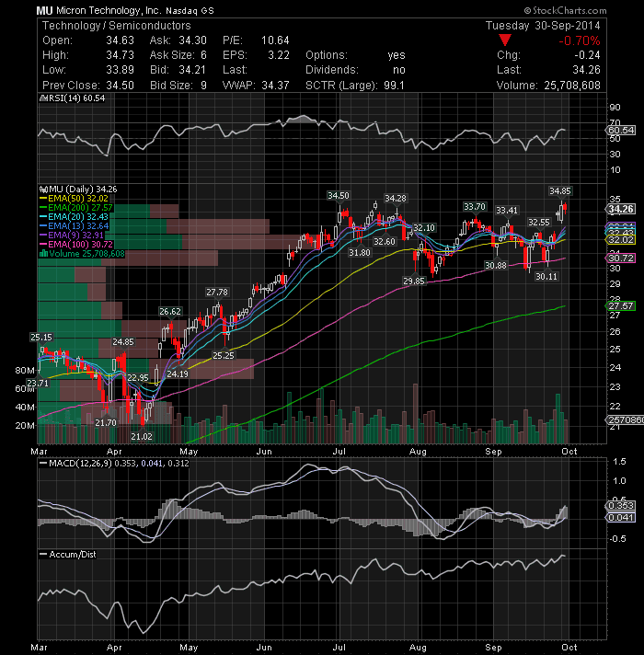Image resolution: width=644 pixels, height=655 pixels.
Task: Click the candlestick icon beside MU (Daily)
Action: (x=43, y=190)
